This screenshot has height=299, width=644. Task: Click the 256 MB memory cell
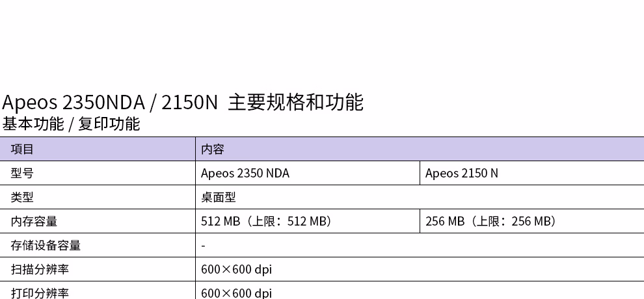point(532,222)
